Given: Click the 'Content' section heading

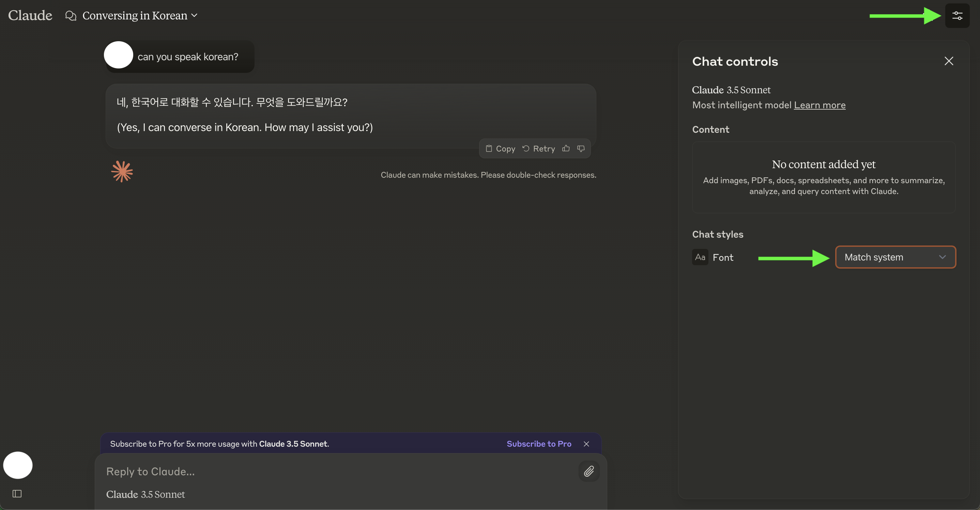Looking at the screenshot, I should pos(711,130).
